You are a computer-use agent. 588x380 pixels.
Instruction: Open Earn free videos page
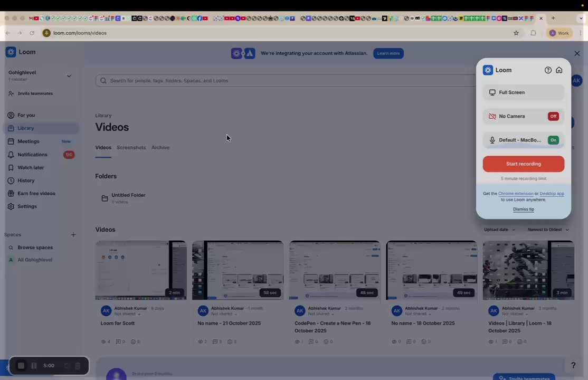click(36, 194)
